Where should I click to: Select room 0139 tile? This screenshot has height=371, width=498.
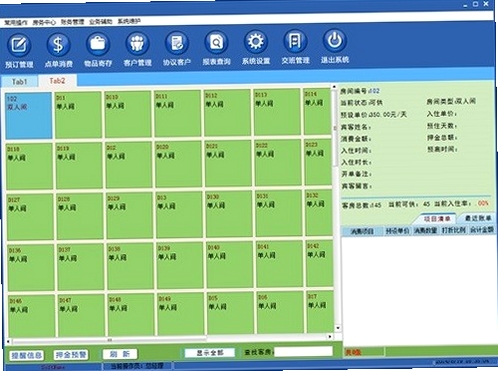point(180,266)
